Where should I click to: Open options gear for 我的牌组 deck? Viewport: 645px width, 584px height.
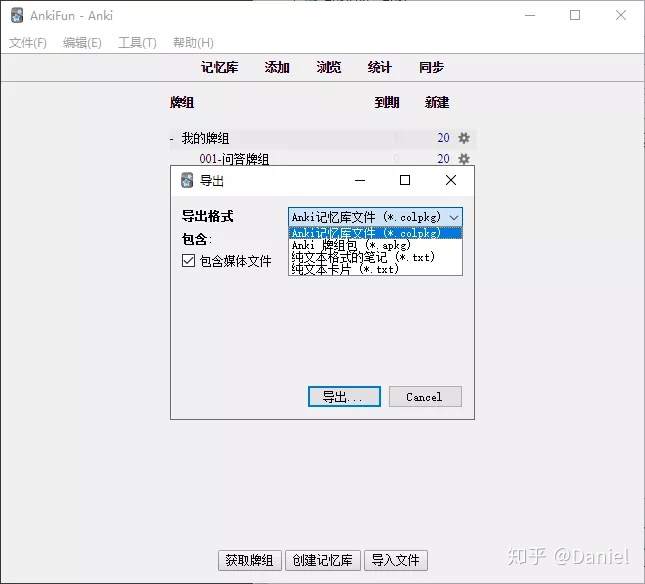point(464,138)
